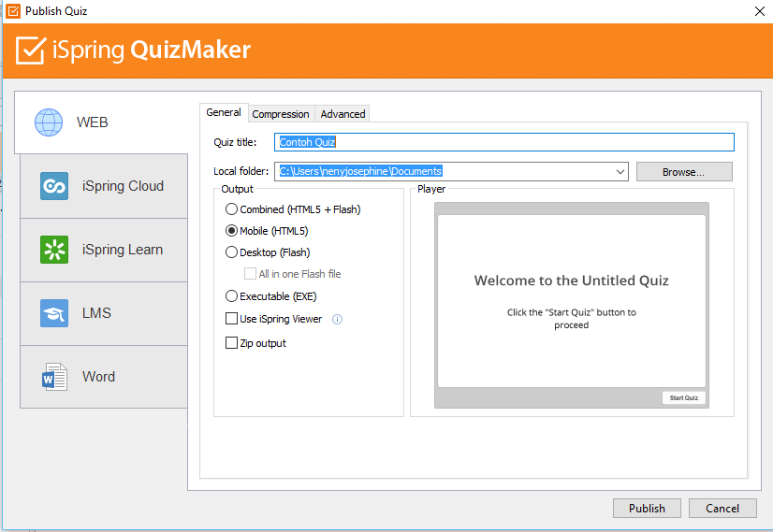This screenshot has width=773, height=532.
Task: Expand the Local folder dropdown arrow
Action: [x=620, y=171]
